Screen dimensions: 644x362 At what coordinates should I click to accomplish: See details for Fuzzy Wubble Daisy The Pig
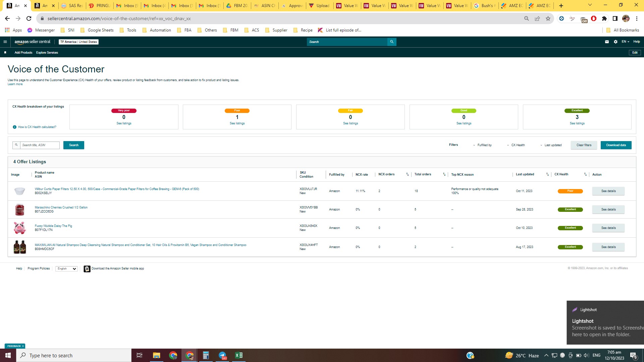(608, 228)
